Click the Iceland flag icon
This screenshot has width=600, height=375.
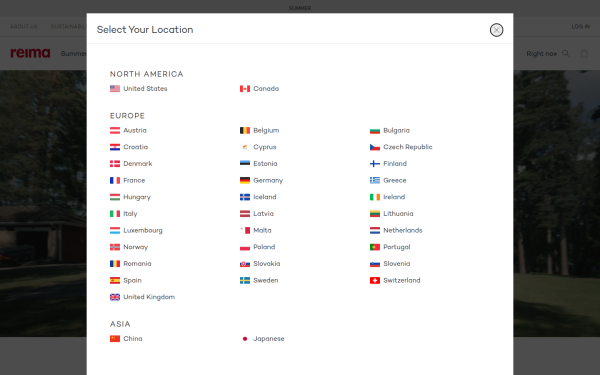245,197
